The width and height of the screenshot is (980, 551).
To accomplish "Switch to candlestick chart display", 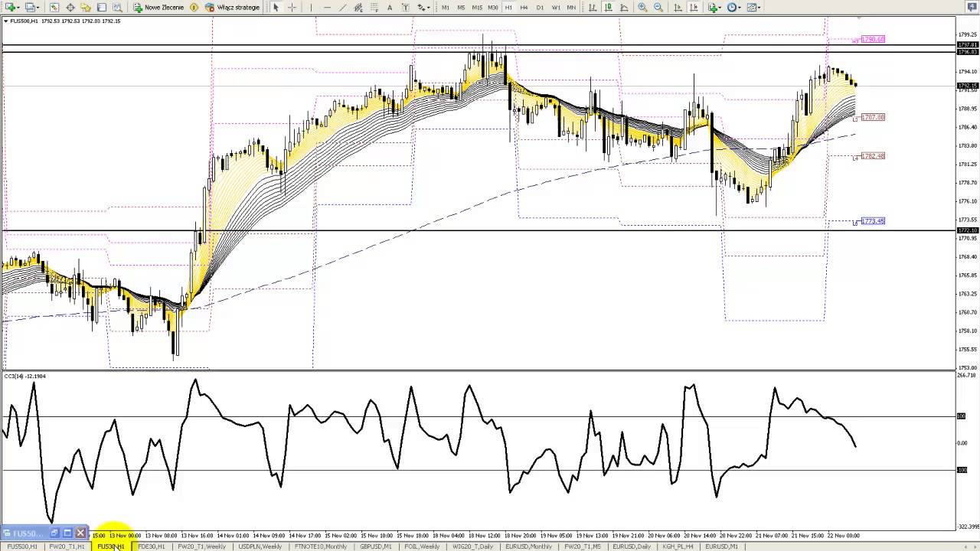I will (608, 7).
